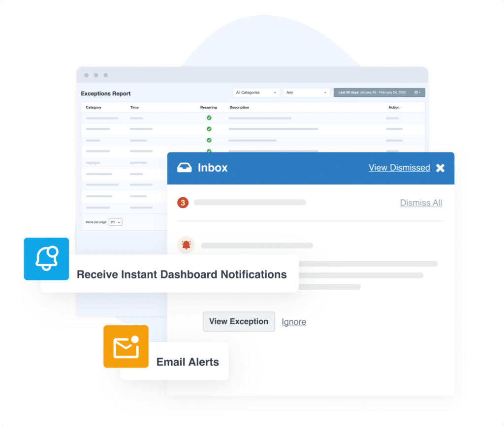Open the Items per page dropdown
The height and width of the screenshot is (426, 504).
tap(116, 222)
